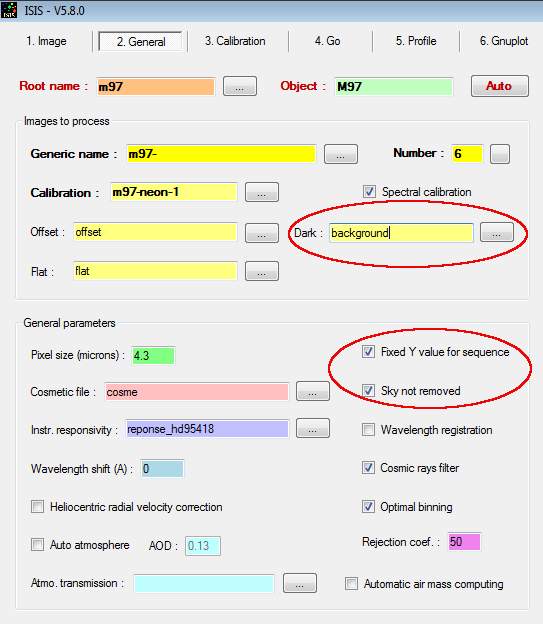Switch to the 3. Calibration tab
Image resolution: width=543 pixels, height=624 pixels.
coord(235,41)
